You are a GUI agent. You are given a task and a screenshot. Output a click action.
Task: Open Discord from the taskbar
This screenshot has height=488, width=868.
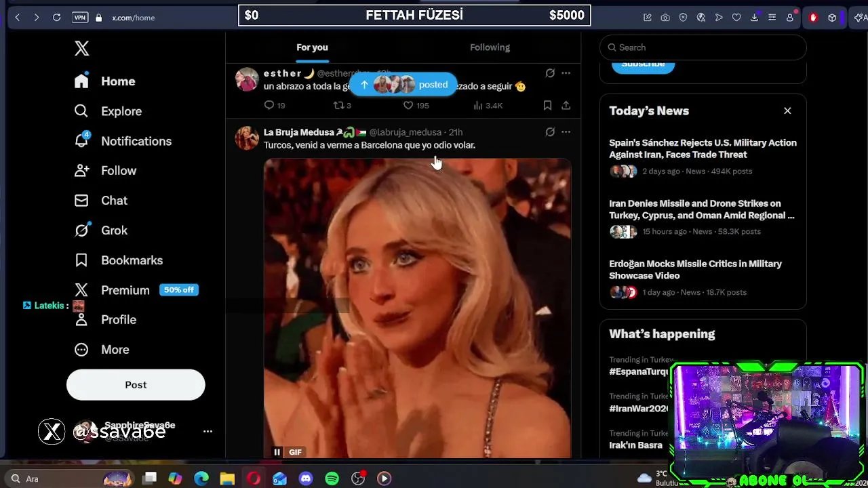coord(306,479)
